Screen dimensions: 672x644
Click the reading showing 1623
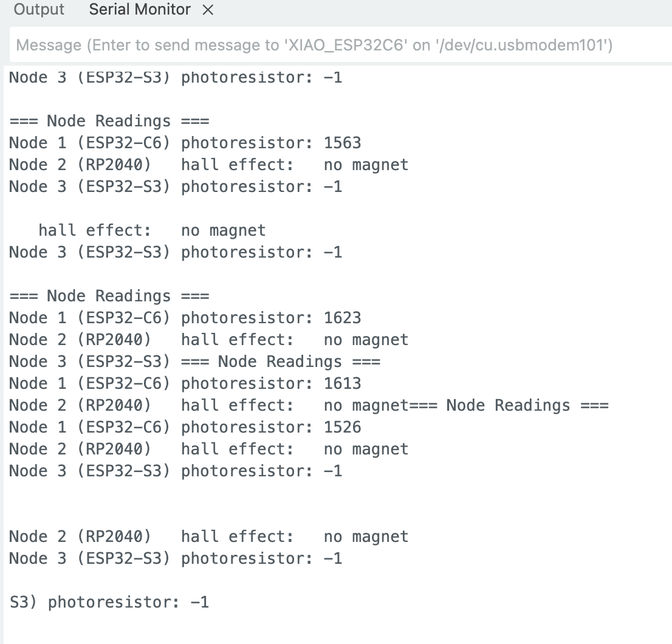tap(345, 318)
